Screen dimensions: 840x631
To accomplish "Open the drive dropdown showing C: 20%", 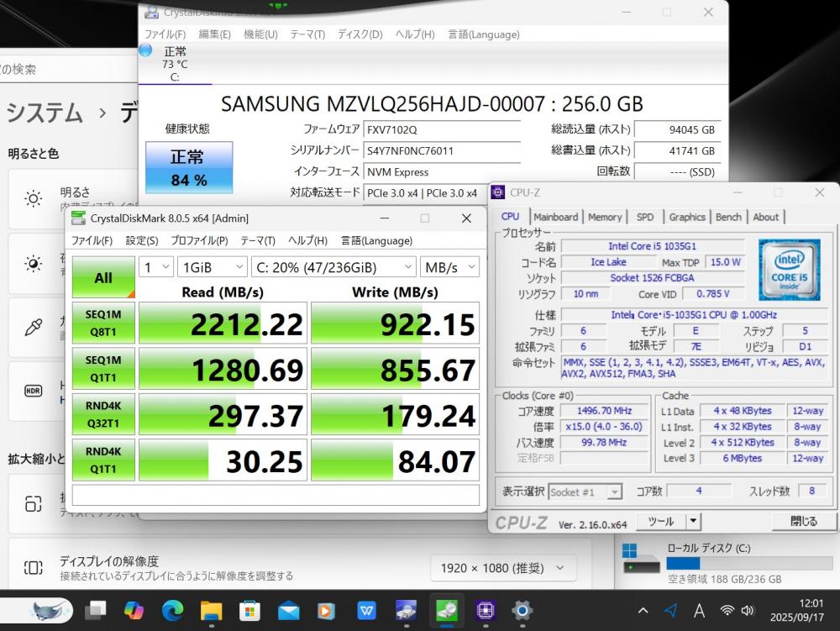I will tap(333, 266).
